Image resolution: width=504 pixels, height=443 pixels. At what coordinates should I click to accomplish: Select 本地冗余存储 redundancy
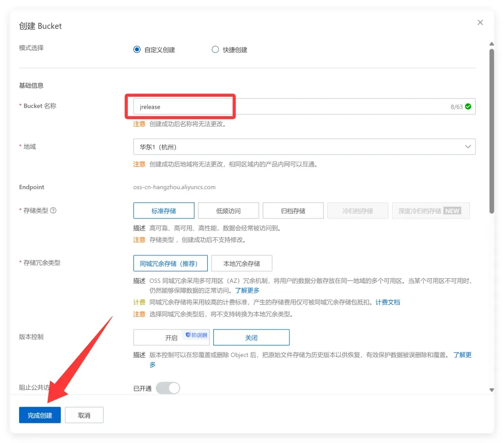242,263
